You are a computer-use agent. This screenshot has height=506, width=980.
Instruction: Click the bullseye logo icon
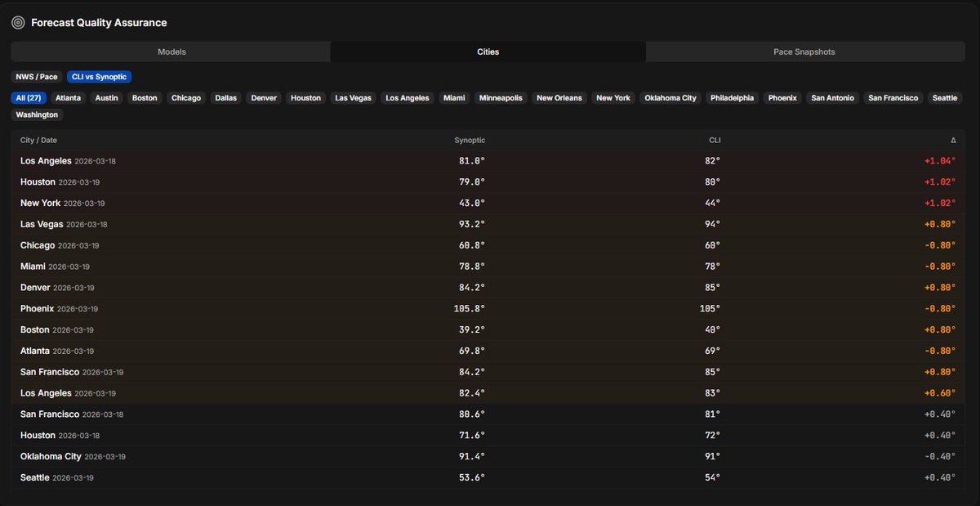(x=18, y=22)
